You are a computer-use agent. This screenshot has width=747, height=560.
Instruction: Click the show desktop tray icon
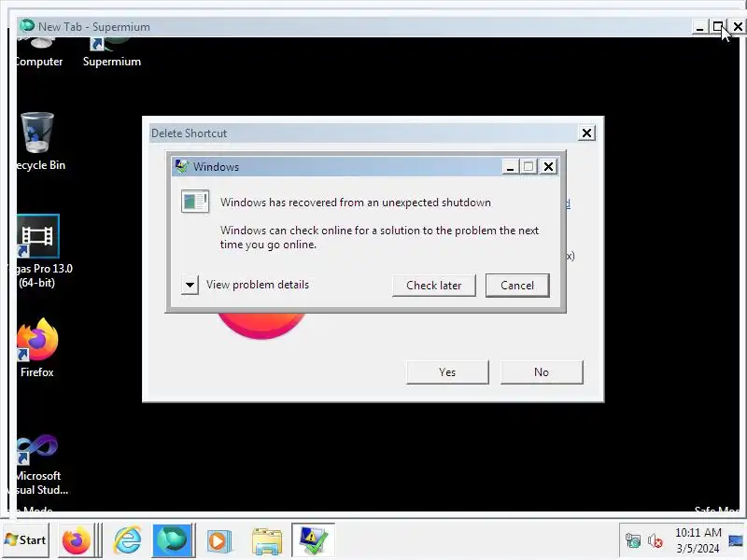pos(736,541)
